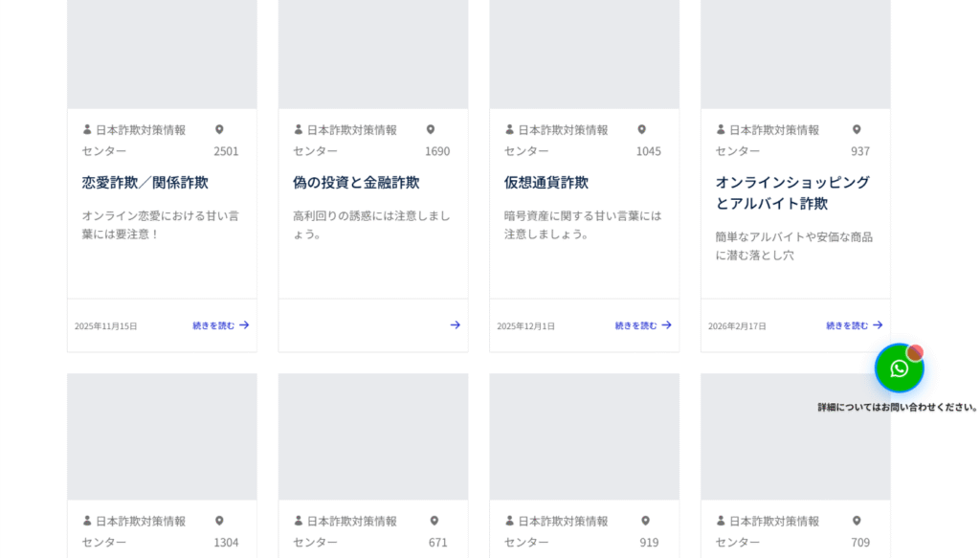The image size is (980, 558).
Task: Click the date 2025年12月1日
Action: pyautogui.click(x=525, y=326)
